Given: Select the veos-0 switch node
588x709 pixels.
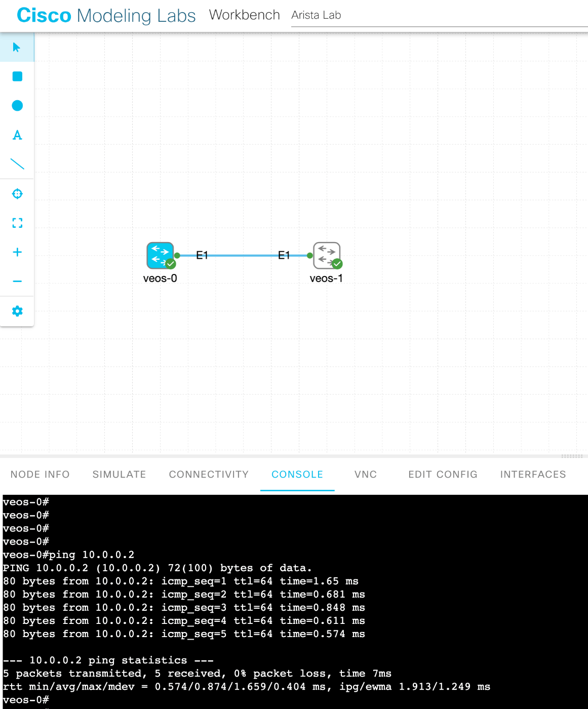Looking at the screenshot, I should [160, 255].
